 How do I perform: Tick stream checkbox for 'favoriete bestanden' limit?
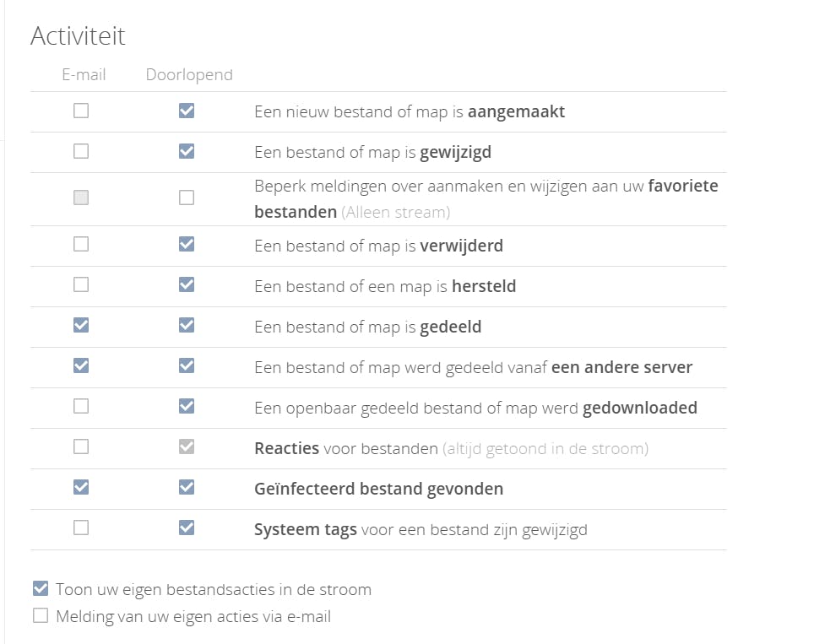[x=187, y=198]
